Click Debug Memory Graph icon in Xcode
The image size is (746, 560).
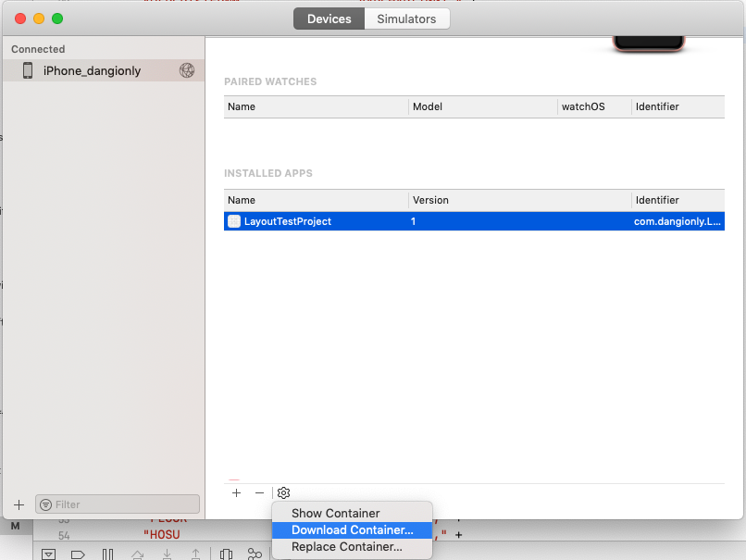click(x=255, y=554)
